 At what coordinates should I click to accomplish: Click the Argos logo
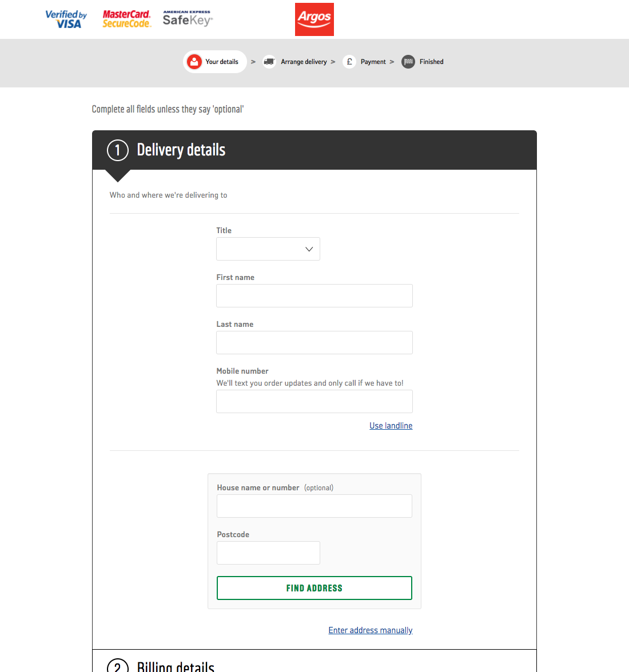(314, 19)
